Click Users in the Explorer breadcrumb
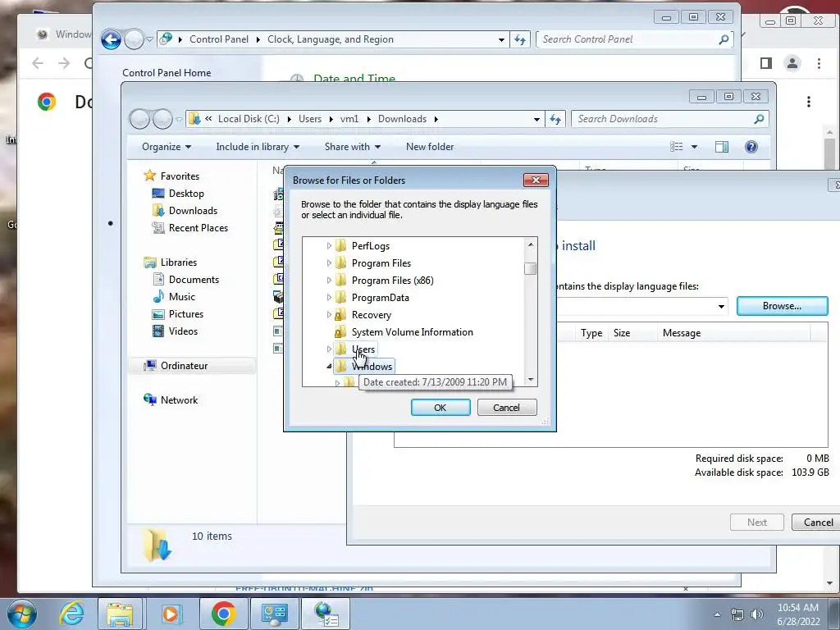 coord(310,119)
